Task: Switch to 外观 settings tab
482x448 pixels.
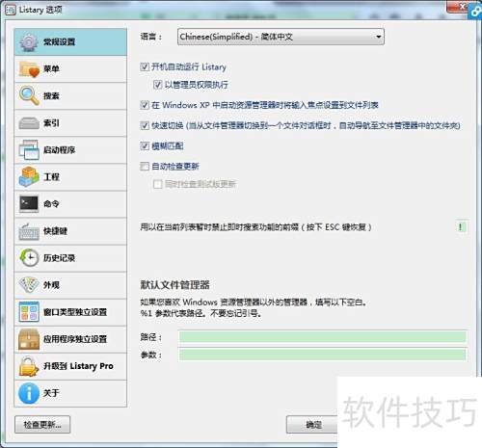Action: (70, 285)
